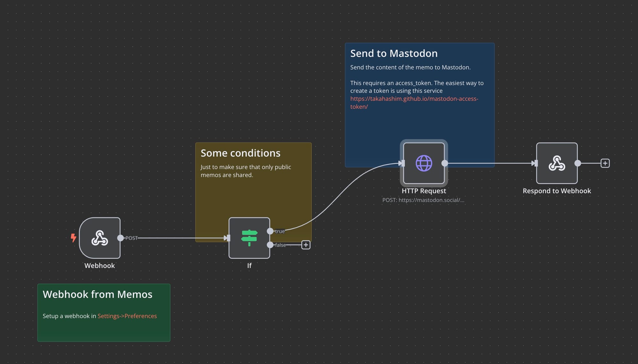Click the If node input connector
The image size is (638, 364).
[x=228, y=238]
